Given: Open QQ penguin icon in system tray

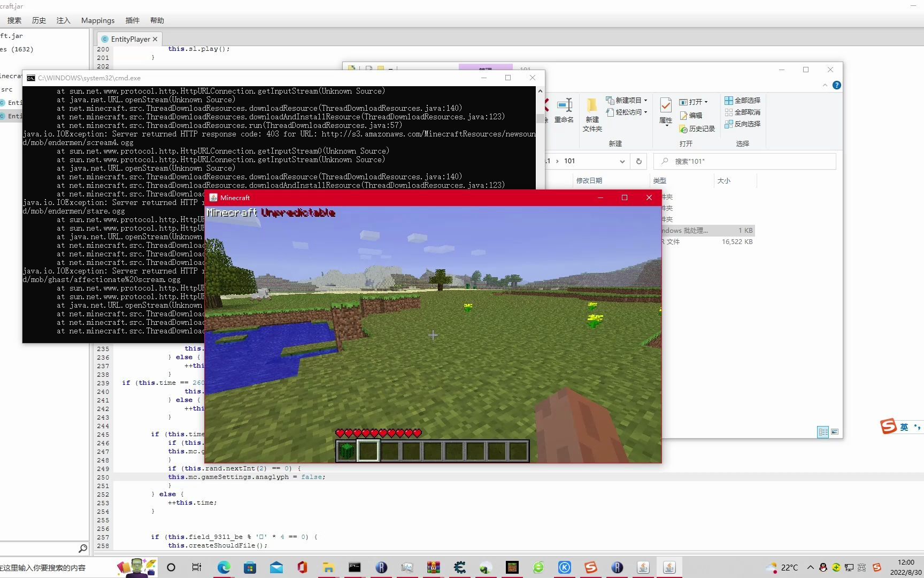Looking at the screenshot, I should (x=823, y=567).
